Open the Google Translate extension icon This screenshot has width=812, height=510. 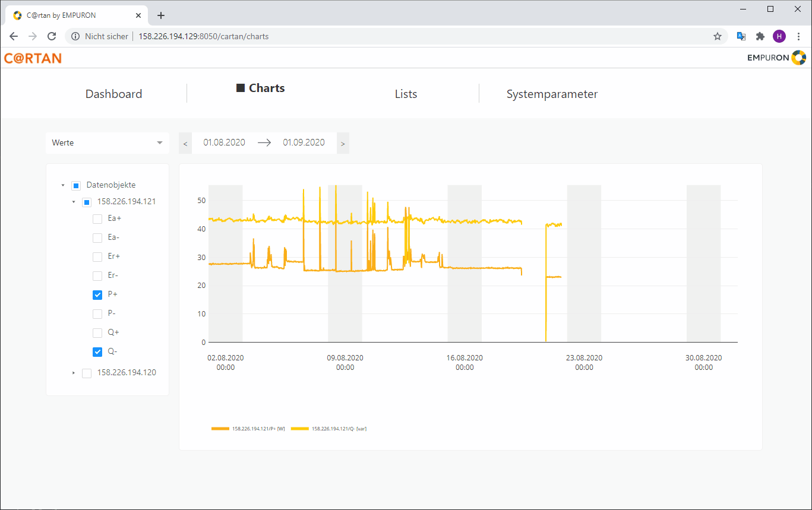coord(741,36)
